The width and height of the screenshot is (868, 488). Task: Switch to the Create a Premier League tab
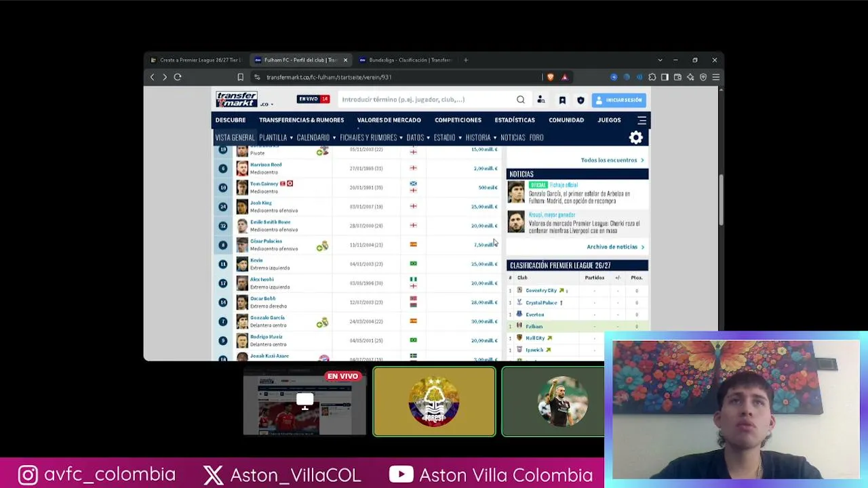(x=195, y=60)
